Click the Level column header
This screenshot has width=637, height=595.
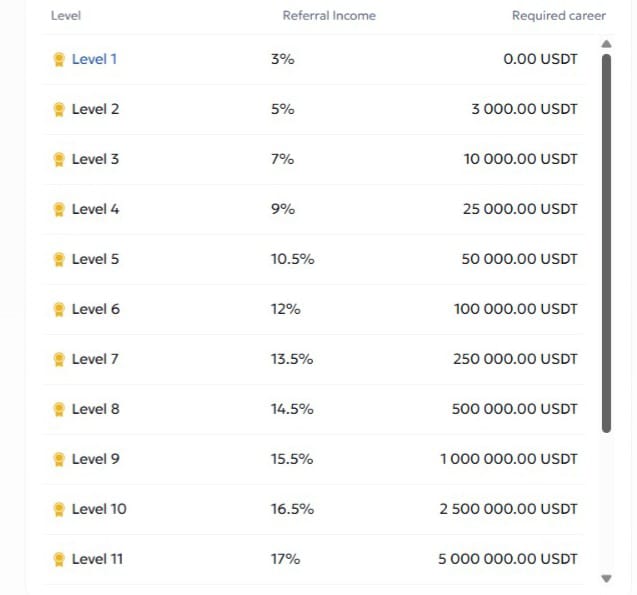tap(66, 16)
